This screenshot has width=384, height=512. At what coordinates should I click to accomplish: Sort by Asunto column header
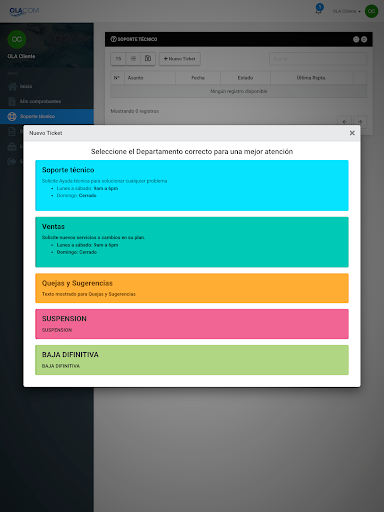[x=150, y=78]
